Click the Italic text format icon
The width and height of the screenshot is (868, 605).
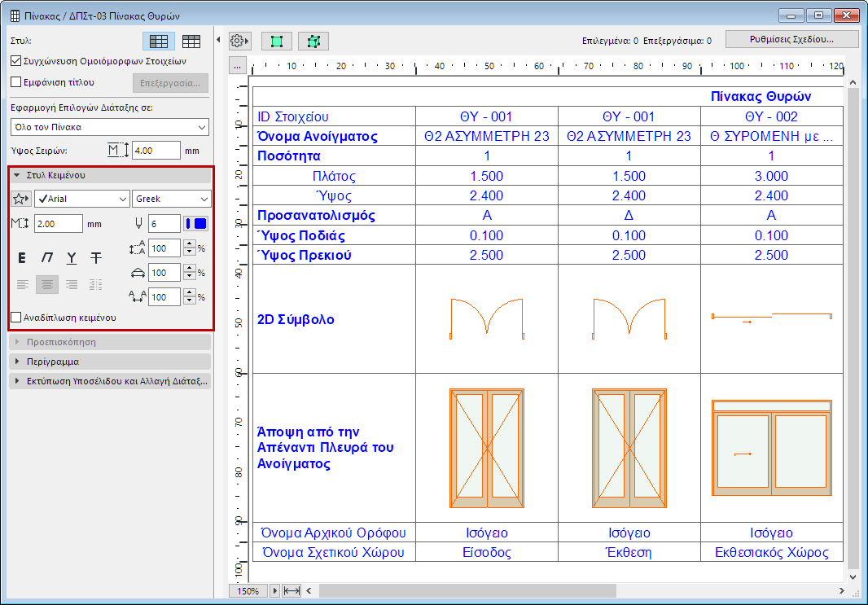coord(47,258)
